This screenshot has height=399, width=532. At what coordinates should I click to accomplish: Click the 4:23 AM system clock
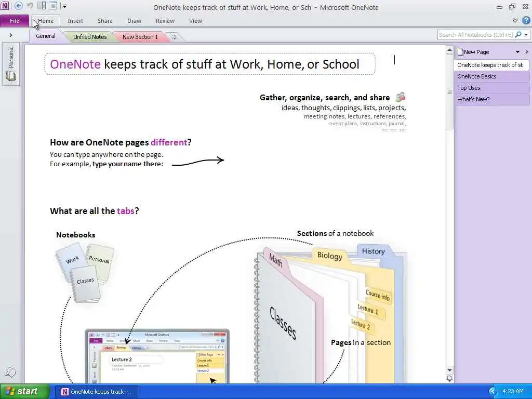pos(513,392)
